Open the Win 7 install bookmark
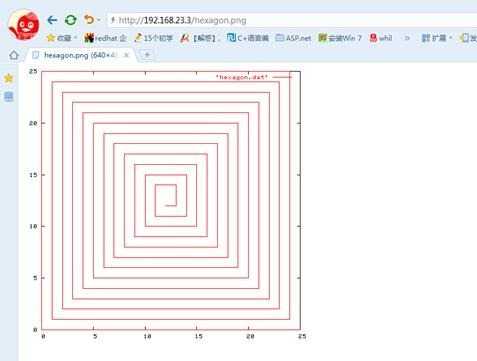Image resolution: width=477 pixels, height=361 pixels. (x=340, y=38)
